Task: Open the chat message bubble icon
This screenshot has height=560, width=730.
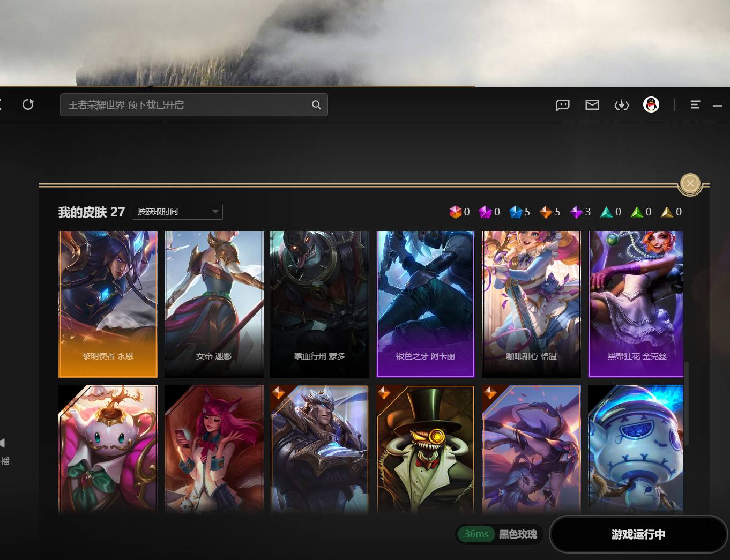Action: (x=563, y=105)
